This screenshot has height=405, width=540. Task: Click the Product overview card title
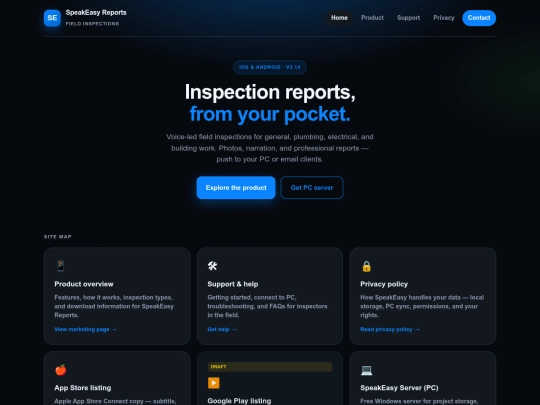(x=84, y=284)
